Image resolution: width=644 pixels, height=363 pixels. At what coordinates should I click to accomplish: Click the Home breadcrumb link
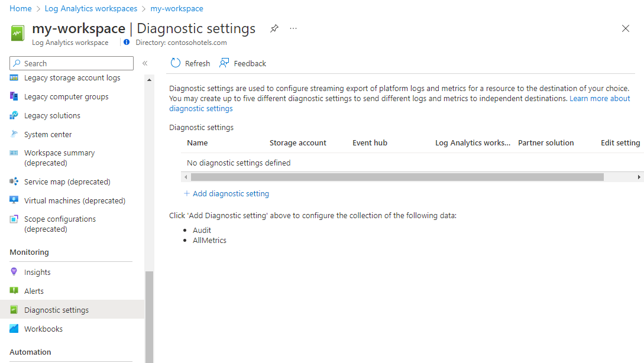pyautogui.click(x=21, y=9)
